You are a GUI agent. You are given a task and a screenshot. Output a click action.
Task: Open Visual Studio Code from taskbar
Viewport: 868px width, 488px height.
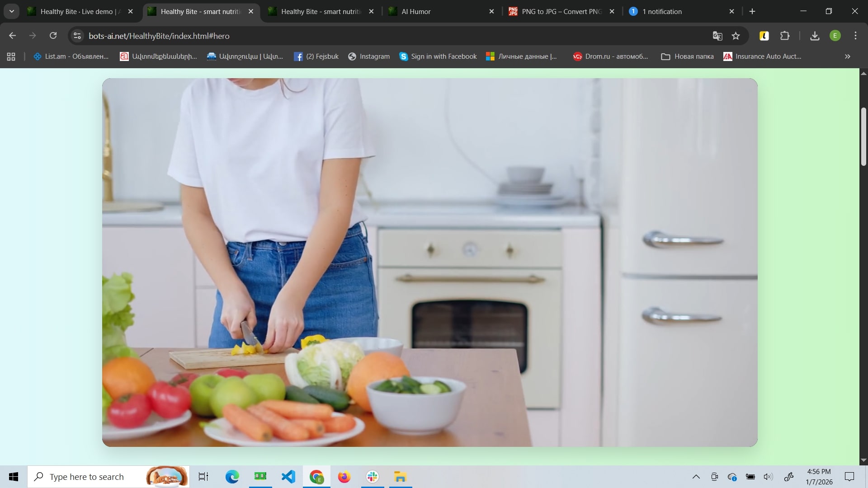coord(288,477)
